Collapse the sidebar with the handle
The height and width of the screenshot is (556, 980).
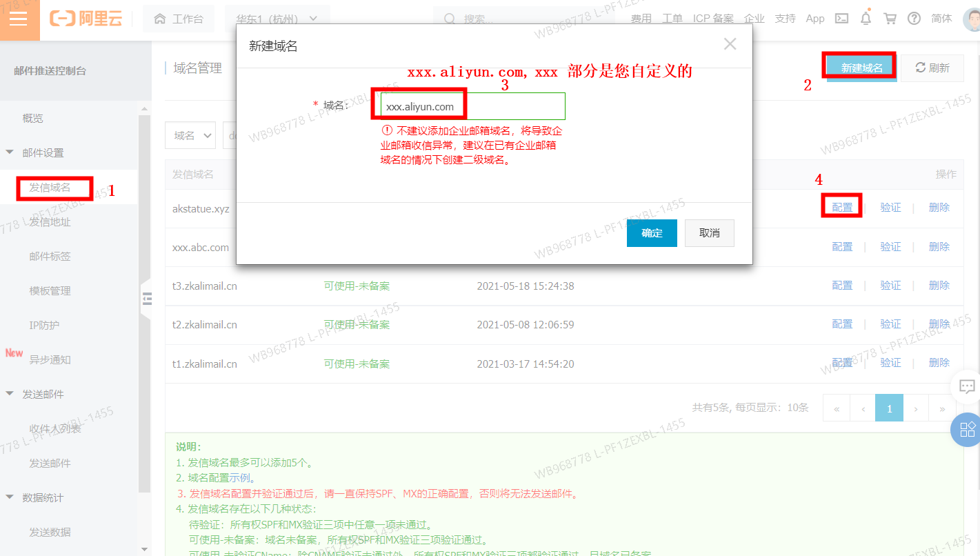[x=146, y=298]
